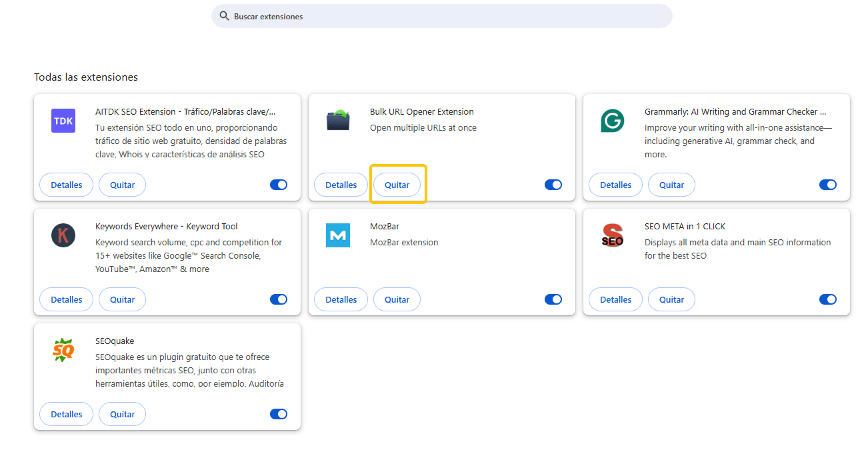The width and height of the screenshot is (868, 474).
Task: Click the Bulk URL Opener Extension title
Action: 422,111
